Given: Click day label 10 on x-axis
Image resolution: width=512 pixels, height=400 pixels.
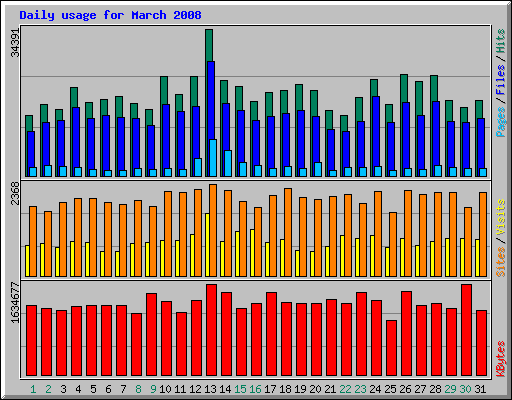Looking at the screenshot, I should point(165,389).
